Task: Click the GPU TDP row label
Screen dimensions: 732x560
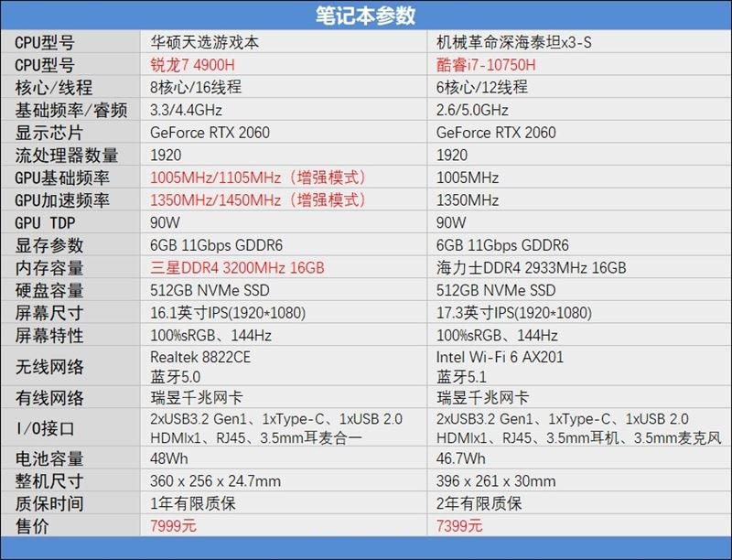Action: [x=45, y=222]
